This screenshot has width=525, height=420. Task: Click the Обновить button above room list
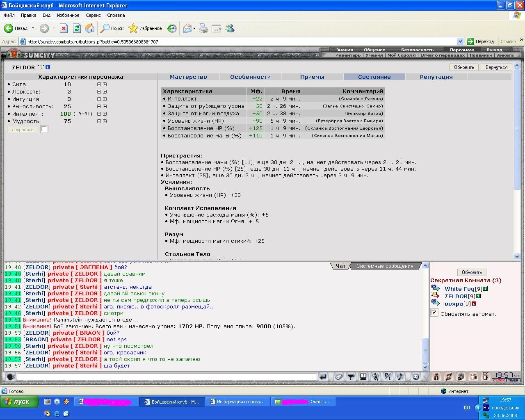coord(472,272)
